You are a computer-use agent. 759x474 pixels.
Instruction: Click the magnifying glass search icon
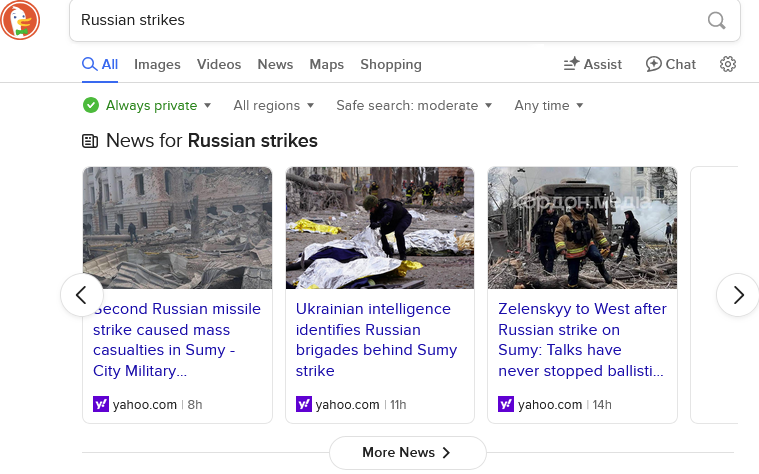coord(716,20)
